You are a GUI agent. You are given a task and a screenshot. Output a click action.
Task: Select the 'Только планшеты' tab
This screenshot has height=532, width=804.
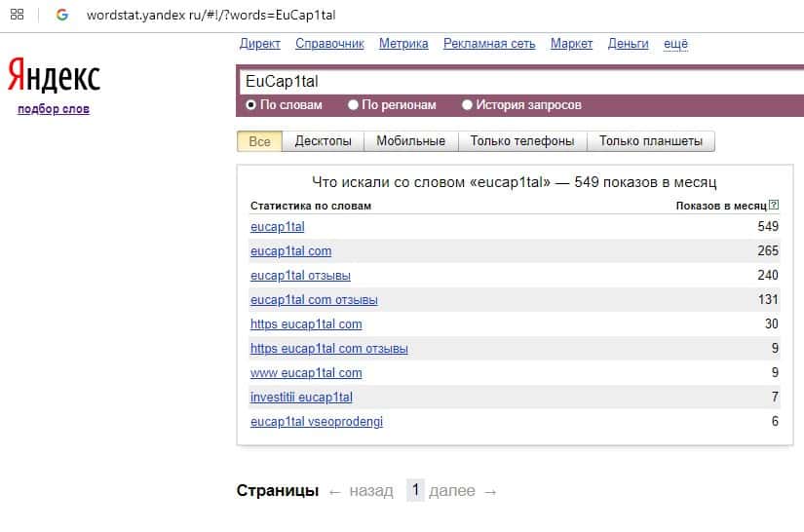(x=651, y=141)
